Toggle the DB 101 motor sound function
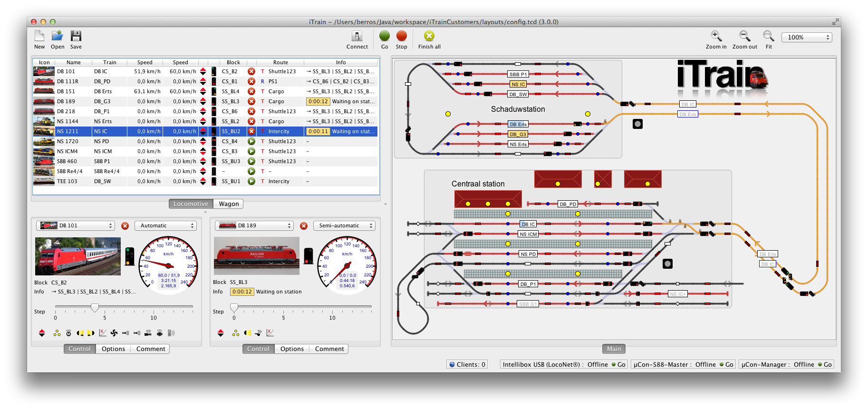 [x=68, y=333]
